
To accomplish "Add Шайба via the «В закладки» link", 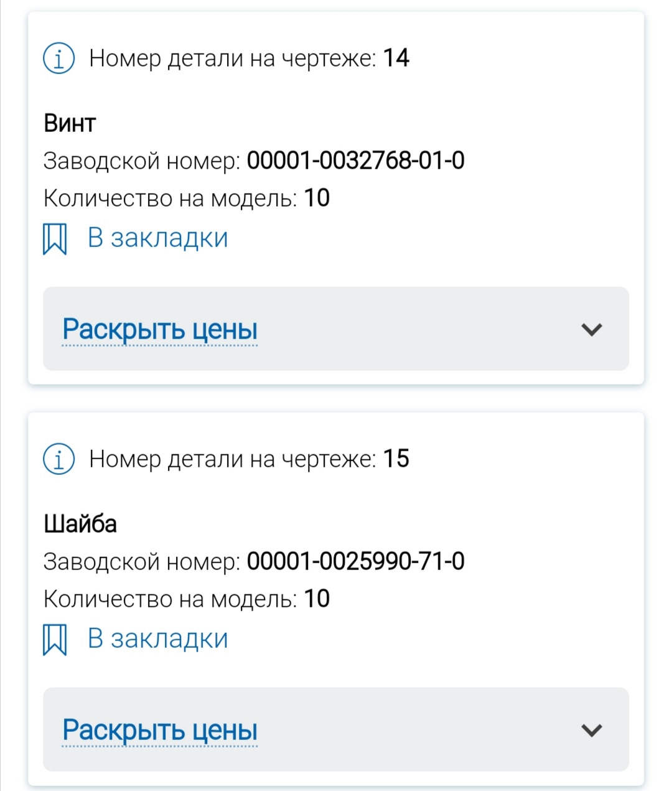I will pyautogui.click(x=157, y=639).
